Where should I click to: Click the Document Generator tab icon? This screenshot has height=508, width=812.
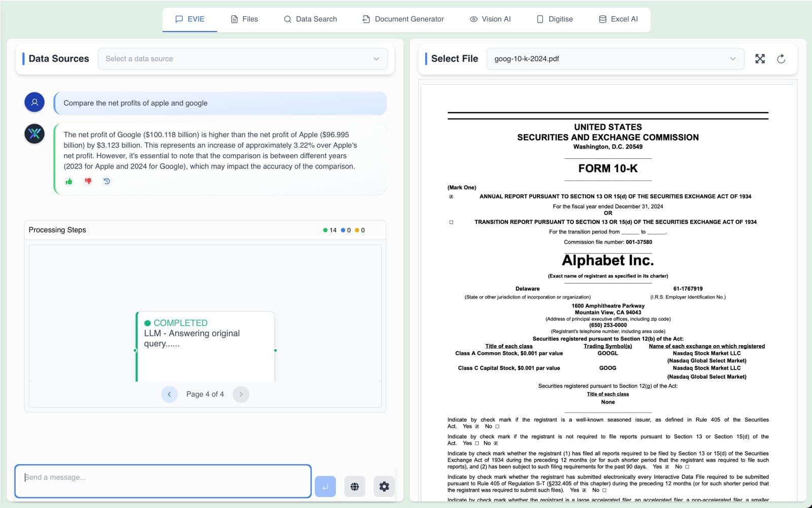(x=366, y=19)
